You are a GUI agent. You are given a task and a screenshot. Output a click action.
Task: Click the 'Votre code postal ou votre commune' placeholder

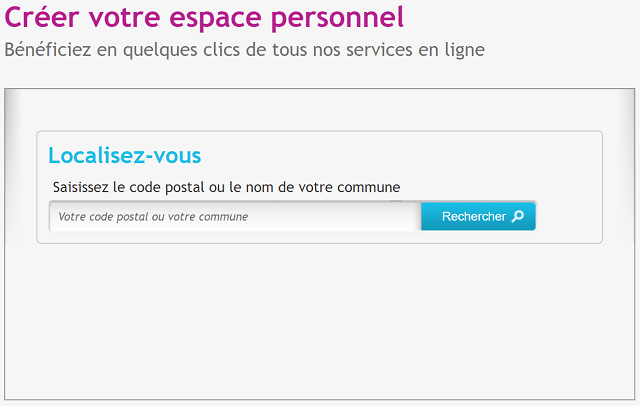[x=153, y=216]
